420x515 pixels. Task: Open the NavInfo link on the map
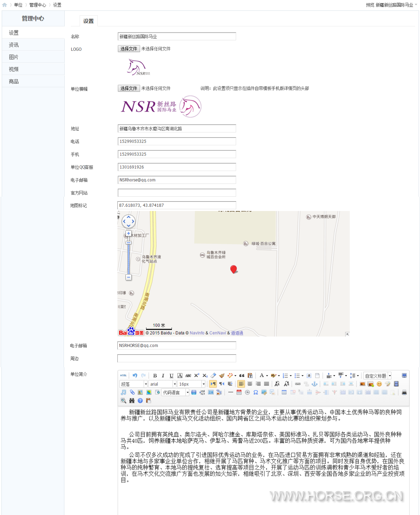(x=197, y=333)
